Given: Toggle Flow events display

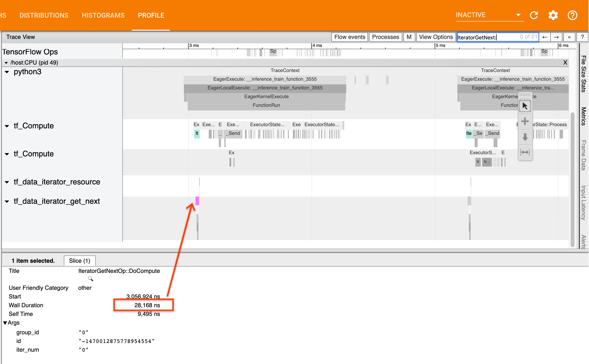Looking at the screenshot, I should coord(349,37).
